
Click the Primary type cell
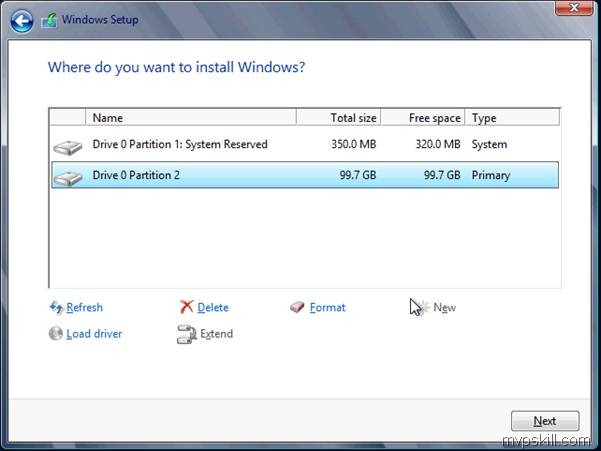[491, 175]
